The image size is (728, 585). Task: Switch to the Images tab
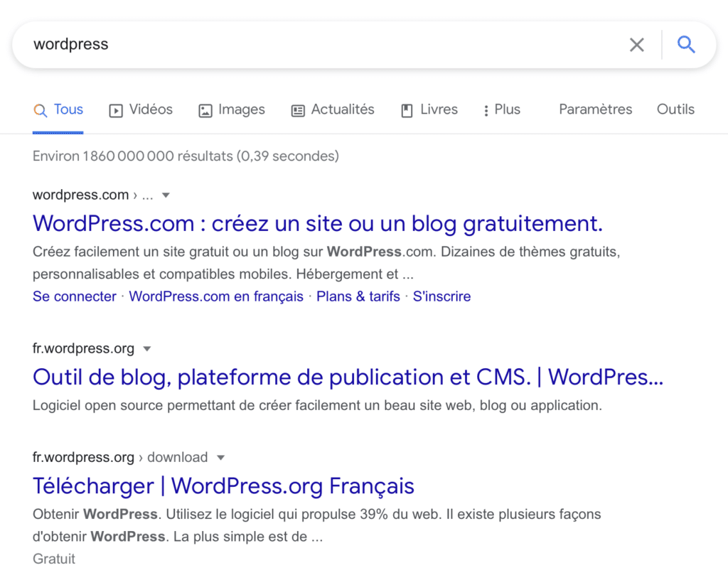(232, 109)
